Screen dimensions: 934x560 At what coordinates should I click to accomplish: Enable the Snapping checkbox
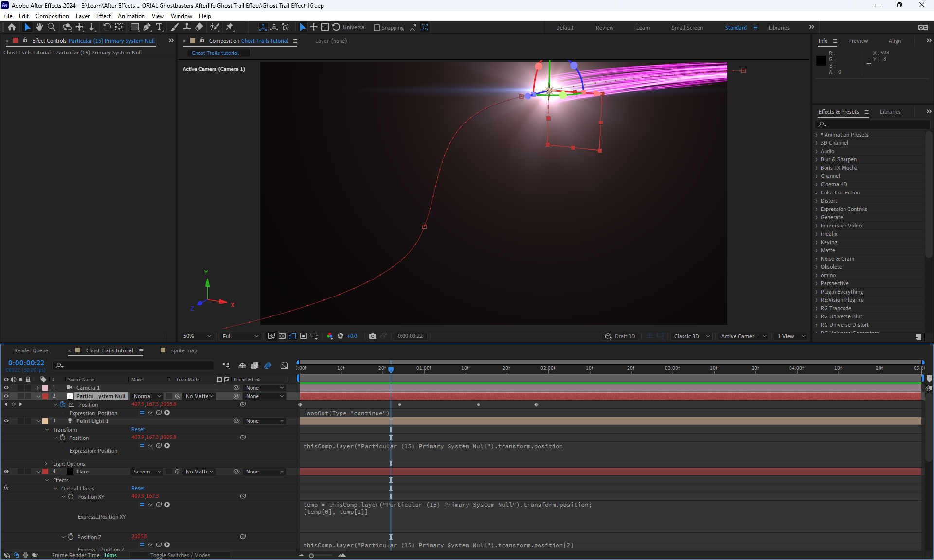377,28
